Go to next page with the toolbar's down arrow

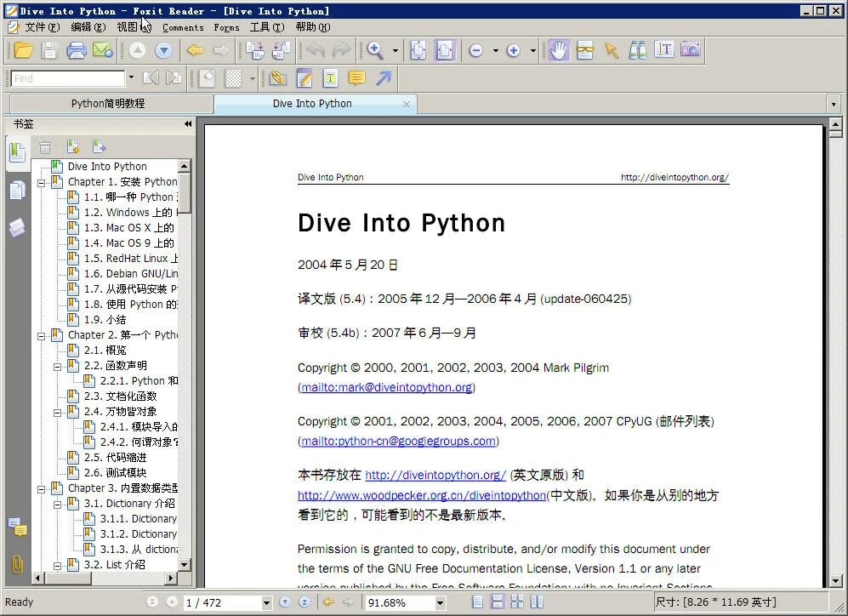(x=163, y=51)
